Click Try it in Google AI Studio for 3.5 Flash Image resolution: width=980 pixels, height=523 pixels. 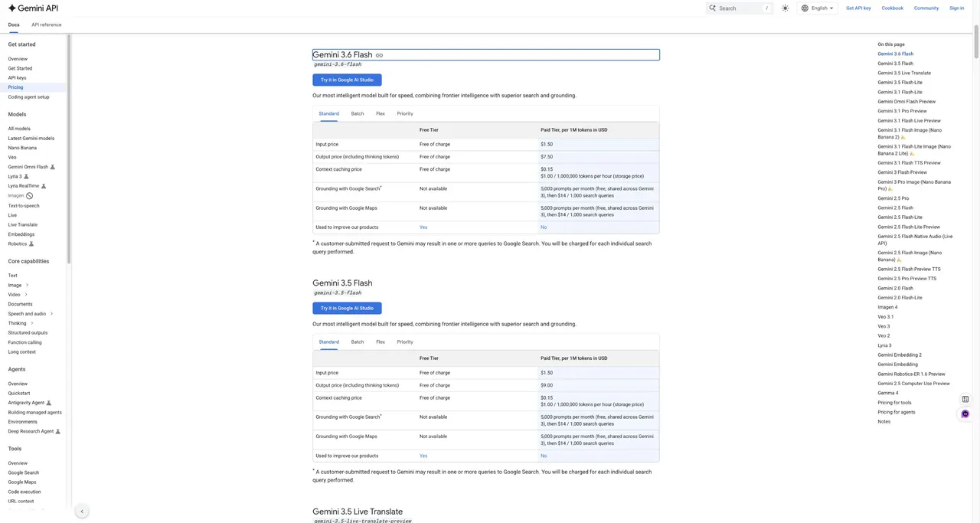click(347, 308)
